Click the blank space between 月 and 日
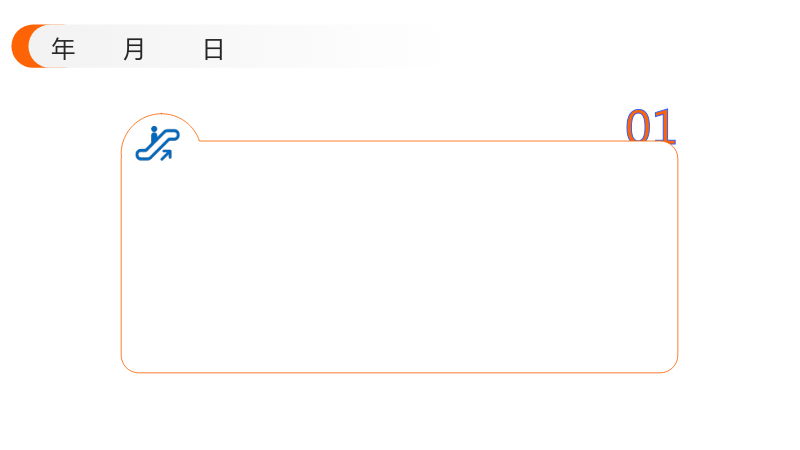 point(174,49)
